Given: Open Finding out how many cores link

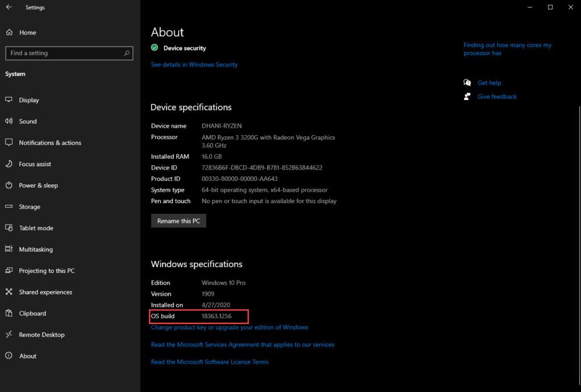Looking at the screenshot, I should point(507,49).
